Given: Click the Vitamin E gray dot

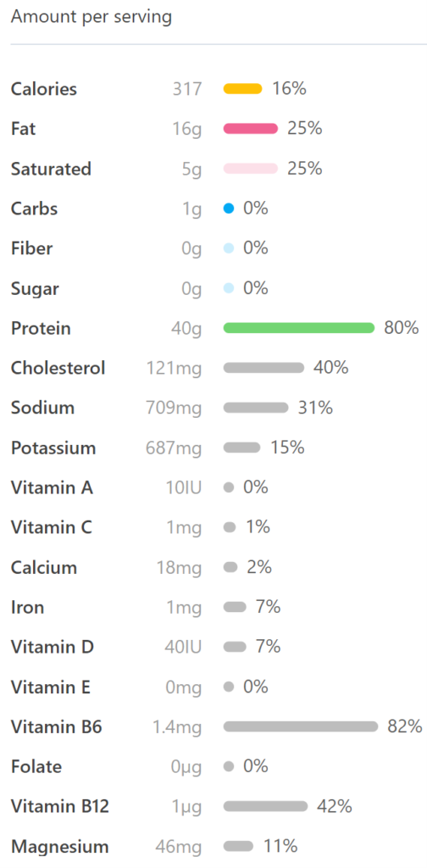Looking at the screenshot, I should click(x=229, y=687).
